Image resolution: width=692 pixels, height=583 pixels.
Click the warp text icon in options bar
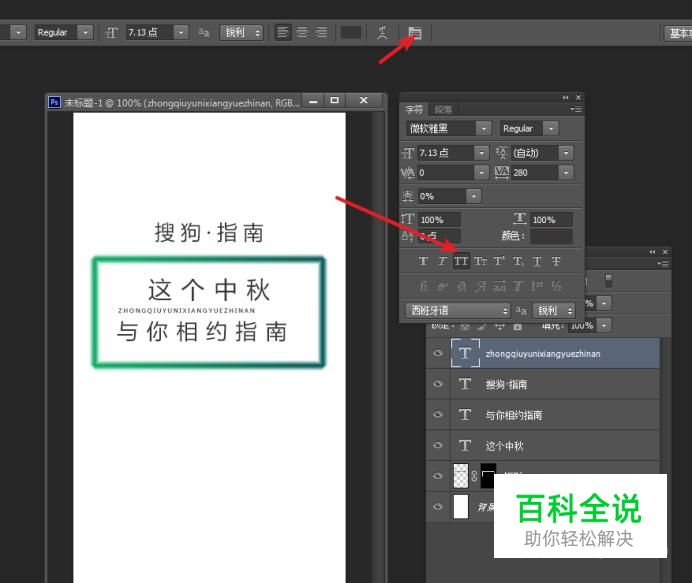[x=382, y=32]
